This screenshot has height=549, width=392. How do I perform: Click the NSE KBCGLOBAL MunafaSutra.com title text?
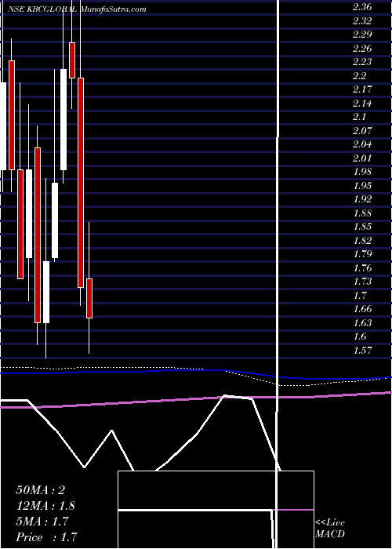[77, 9]
